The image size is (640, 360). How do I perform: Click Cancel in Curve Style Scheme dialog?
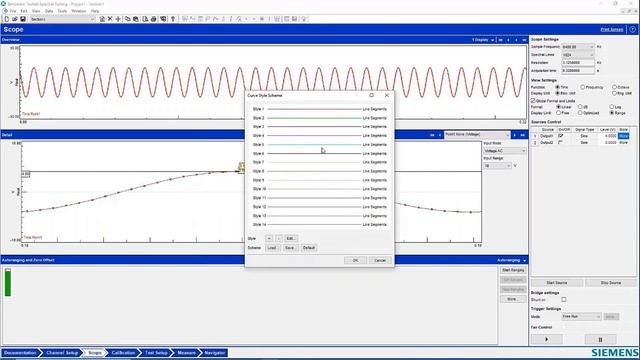(380, 260)
